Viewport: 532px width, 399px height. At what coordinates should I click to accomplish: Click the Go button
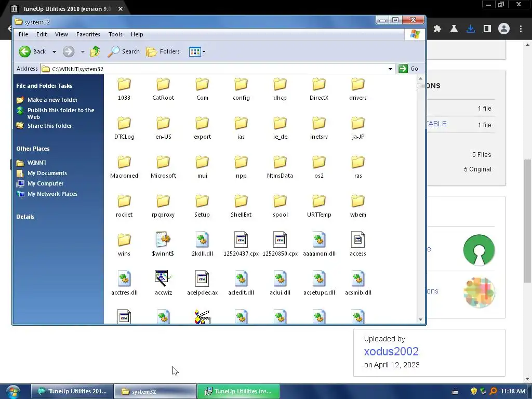[x=408, y=69]
